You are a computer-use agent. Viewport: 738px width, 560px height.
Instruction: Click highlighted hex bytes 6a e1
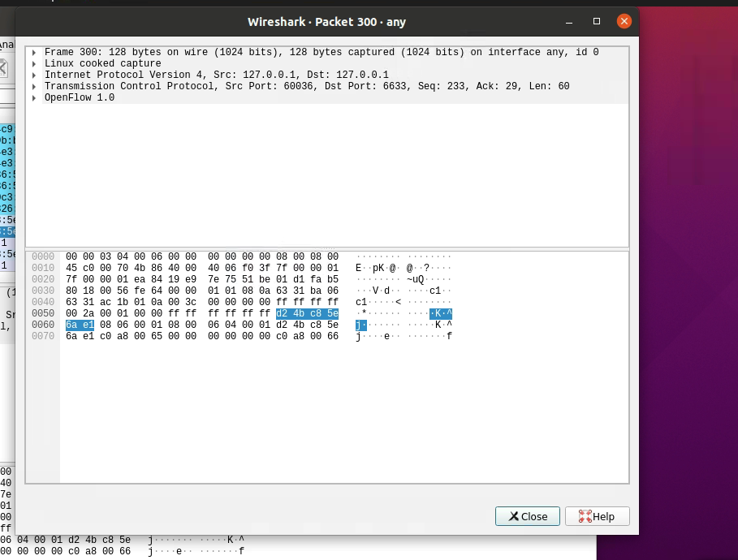tap(80, 325)
